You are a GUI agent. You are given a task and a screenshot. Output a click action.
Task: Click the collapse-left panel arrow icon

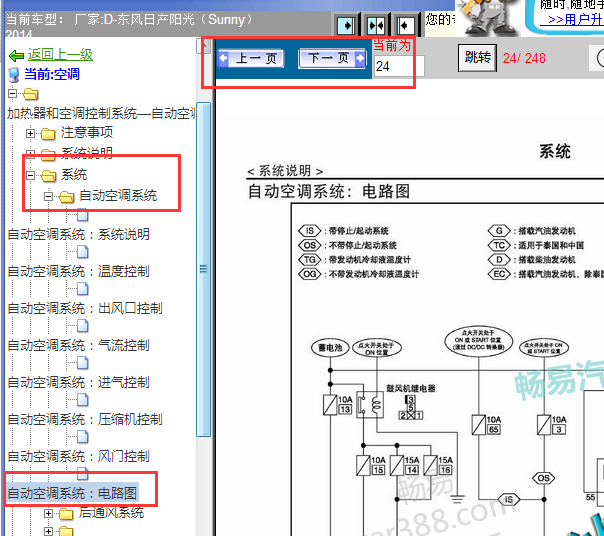tap(405, 25)
